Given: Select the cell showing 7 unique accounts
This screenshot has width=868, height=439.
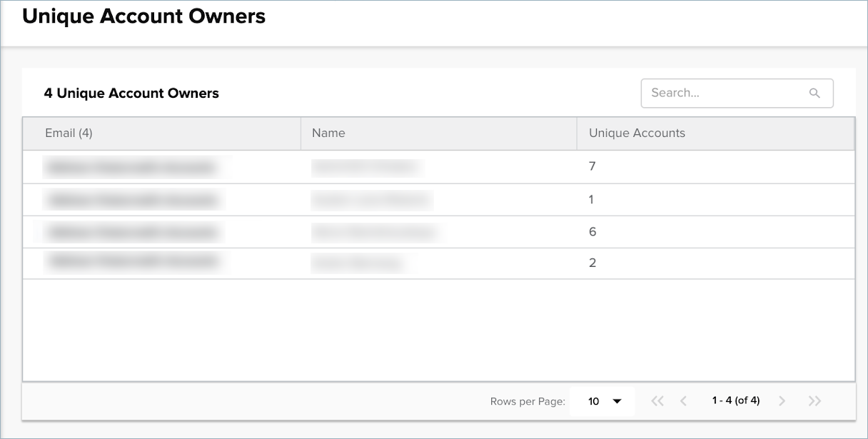Looking at the screenshot, I should tap(715, 167).
